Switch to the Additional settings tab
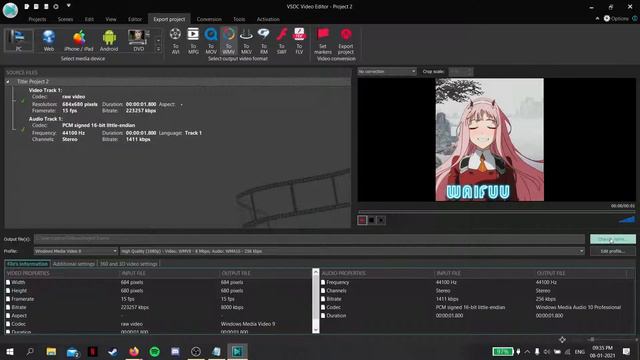640x360 pixels. (74, 264)
